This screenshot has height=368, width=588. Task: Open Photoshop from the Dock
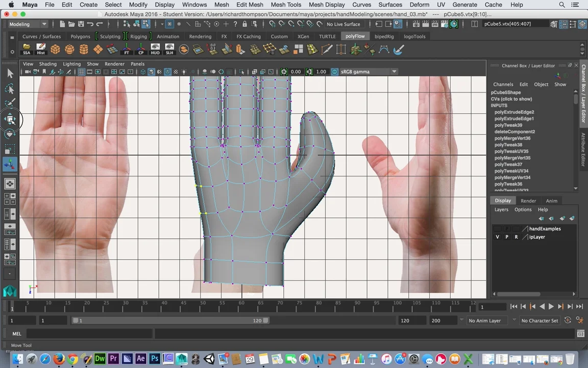point(155,359)
